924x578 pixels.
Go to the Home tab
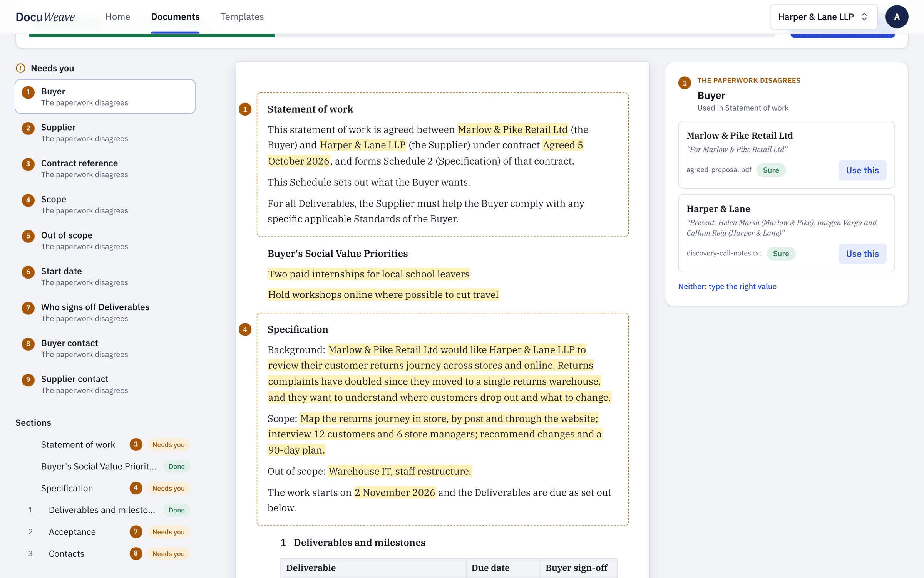pos(118,17)
